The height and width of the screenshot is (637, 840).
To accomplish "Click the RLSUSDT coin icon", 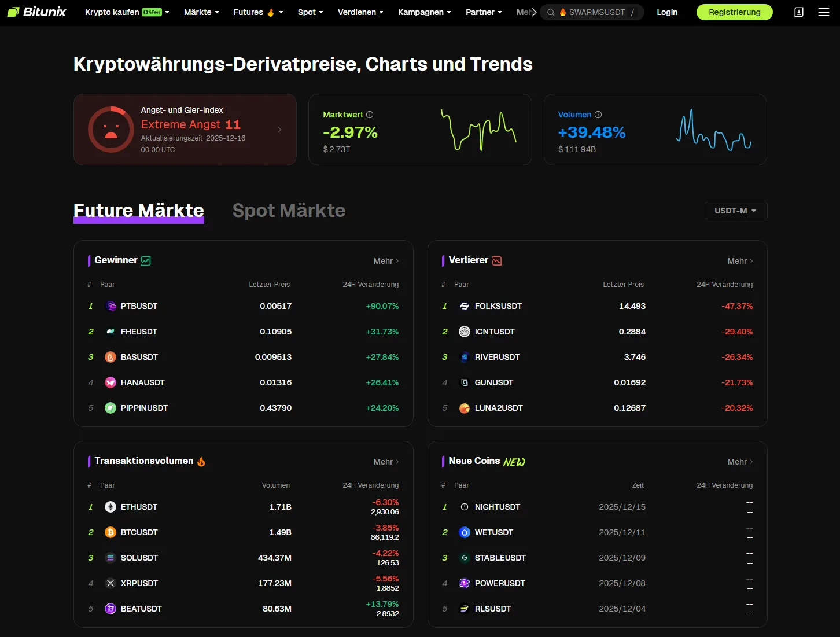I will (x=465, y=609).
